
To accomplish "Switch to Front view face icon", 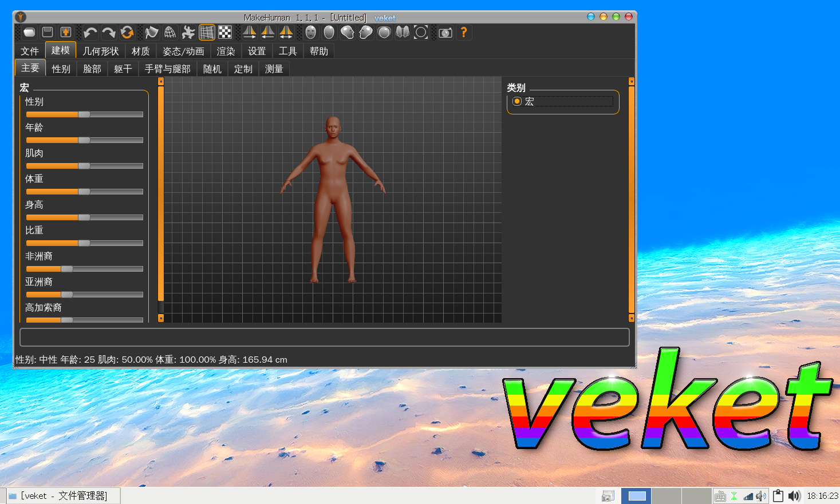I will click(x=311, y=33).
